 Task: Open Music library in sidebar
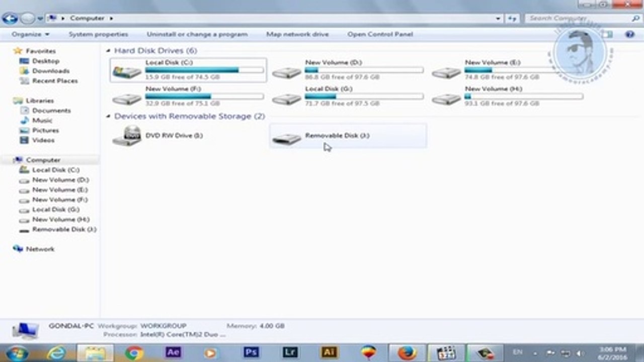pyautogui.click(x=42, y=121)
